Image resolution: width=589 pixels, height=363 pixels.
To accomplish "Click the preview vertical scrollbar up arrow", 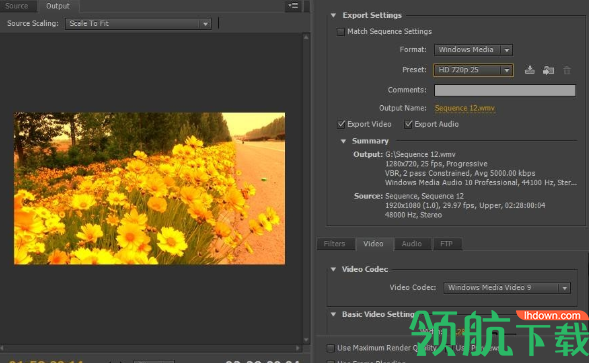I will coord(306,37).
